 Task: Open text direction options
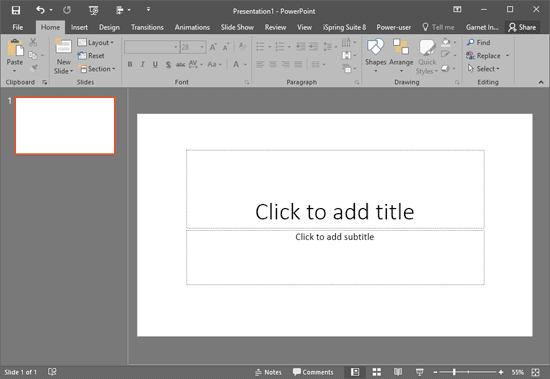tap(349, 42)
